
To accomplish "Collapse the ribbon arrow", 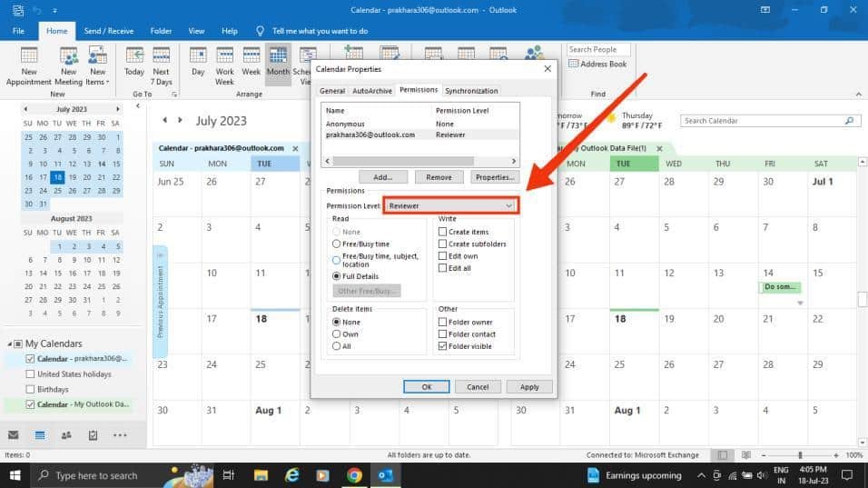I will pos(859,95).
